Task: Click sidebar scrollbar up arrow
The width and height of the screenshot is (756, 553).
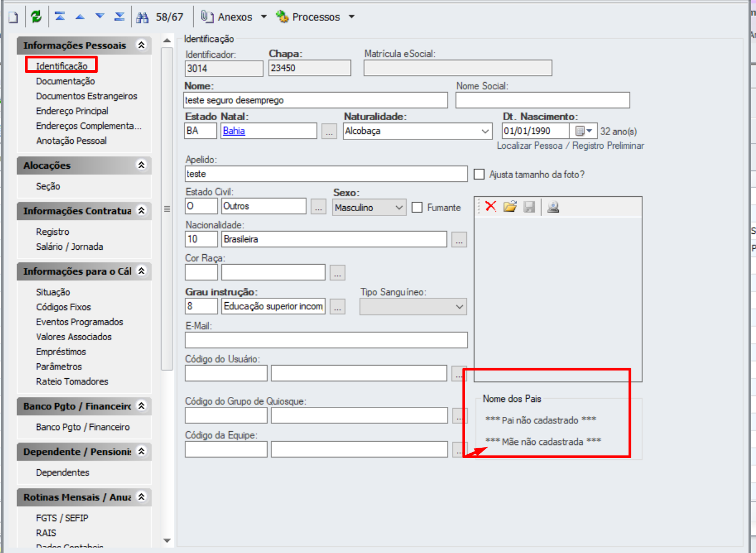Action: coord(167,41)
